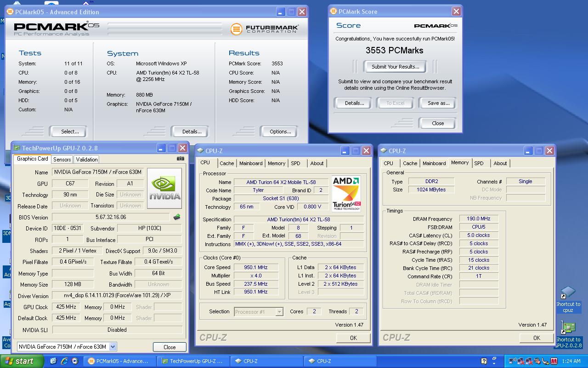Screen dimensions: 588x368
Task: Click the Driver Version field in GPU-Z
Action: [117, 295]
